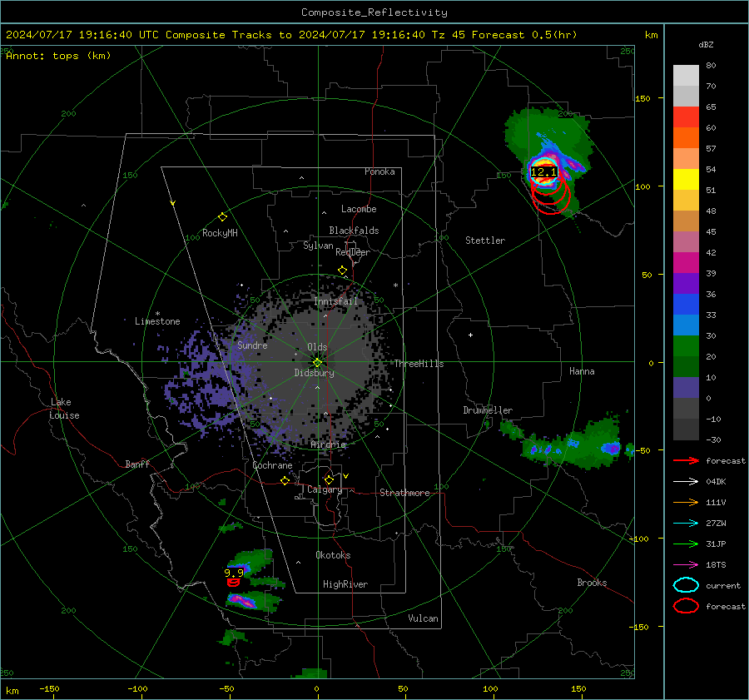Click the yellow timestamp forecast header line

pos(291,35)
